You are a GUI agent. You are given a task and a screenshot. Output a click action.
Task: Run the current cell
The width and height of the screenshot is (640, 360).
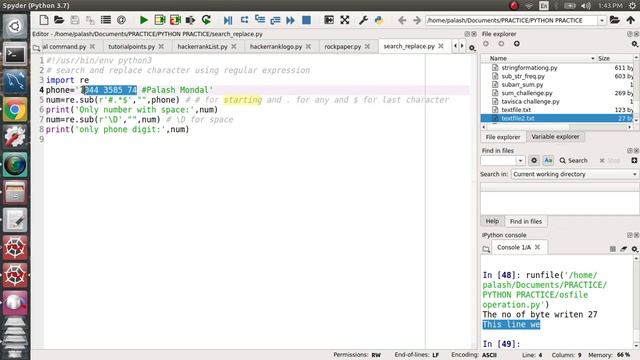click(160, 20)
